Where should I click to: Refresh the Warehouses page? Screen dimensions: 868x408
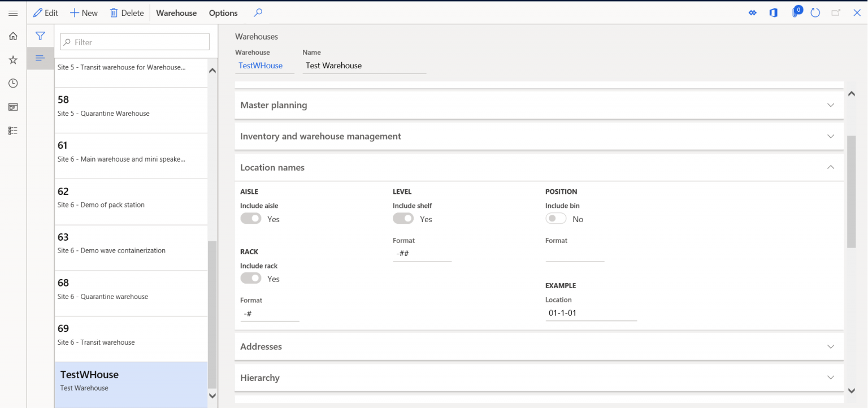[815, 12]
